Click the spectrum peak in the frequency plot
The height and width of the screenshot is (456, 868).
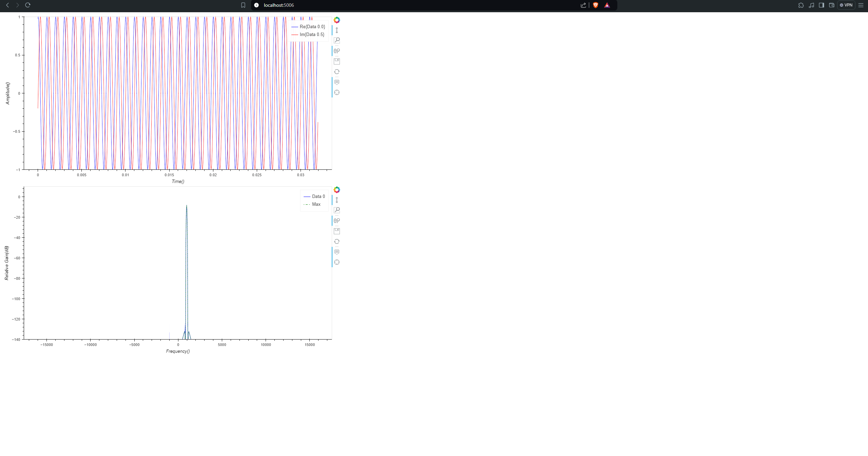click(x=187, y=206)
